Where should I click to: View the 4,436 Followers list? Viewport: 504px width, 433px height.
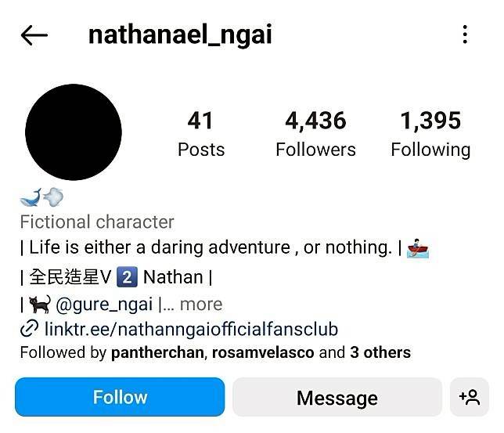[x=315, y=134]
